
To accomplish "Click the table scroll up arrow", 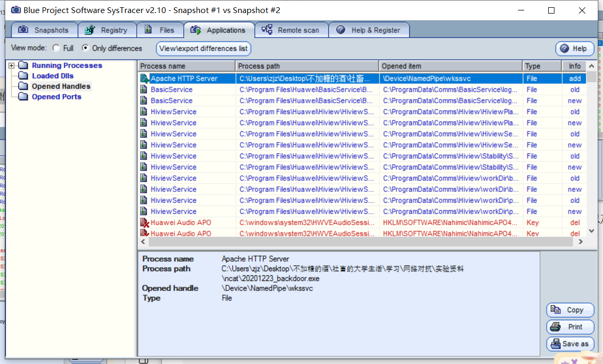I will click(x=592, y=66).
